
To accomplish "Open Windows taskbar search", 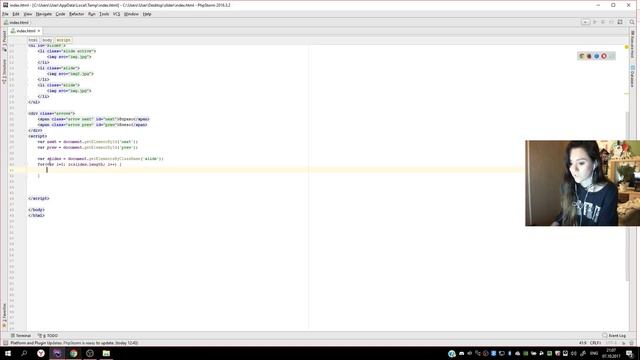I will [x=24, y=353].
